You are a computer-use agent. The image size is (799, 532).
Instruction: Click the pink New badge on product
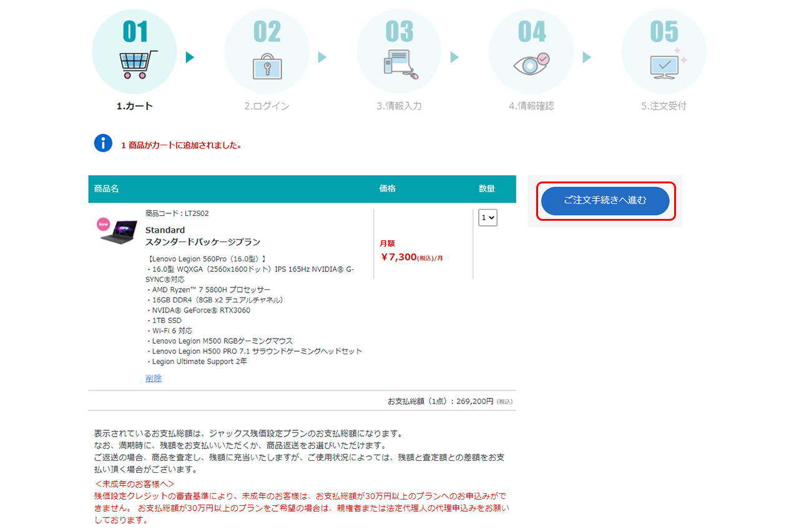click(103, 223)
